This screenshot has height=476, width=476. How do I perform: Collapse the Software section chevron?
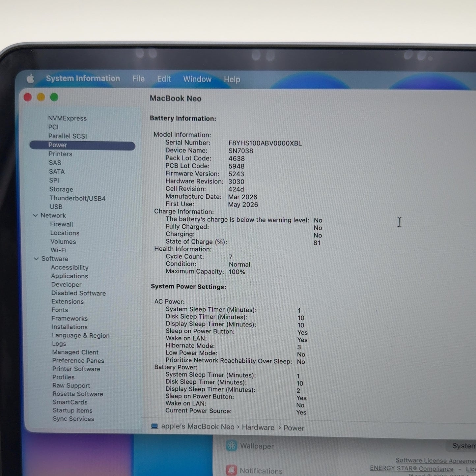(36, 259)
